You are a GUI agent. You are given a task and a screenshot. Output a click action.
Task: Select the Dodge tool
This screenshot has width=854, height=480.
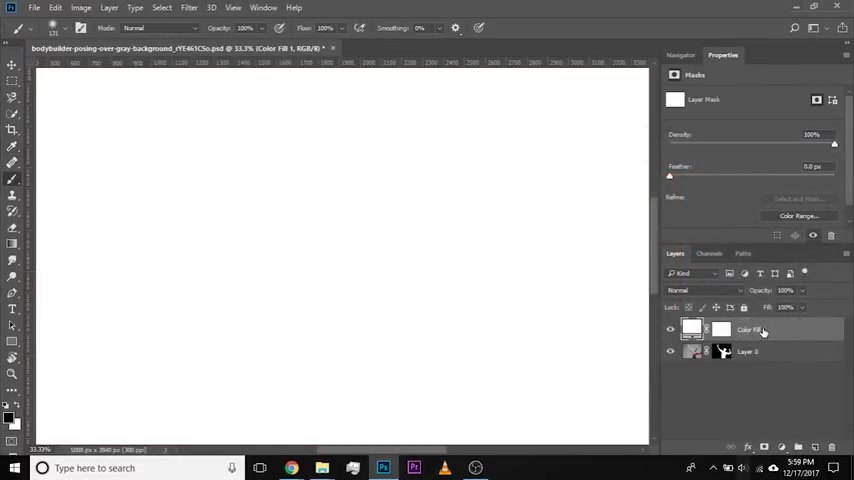coord(11,277)
